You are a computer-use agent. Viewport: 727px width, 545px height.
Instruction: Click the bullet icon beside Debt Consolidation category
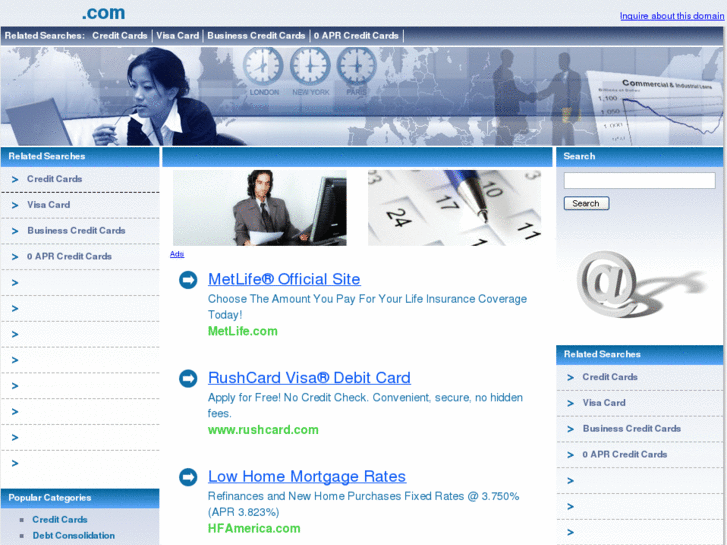point(22,536)
